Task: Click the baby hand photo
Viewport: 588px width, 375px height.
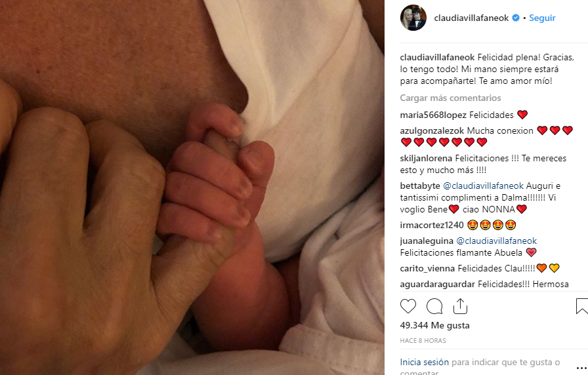Action: [192, 187]
